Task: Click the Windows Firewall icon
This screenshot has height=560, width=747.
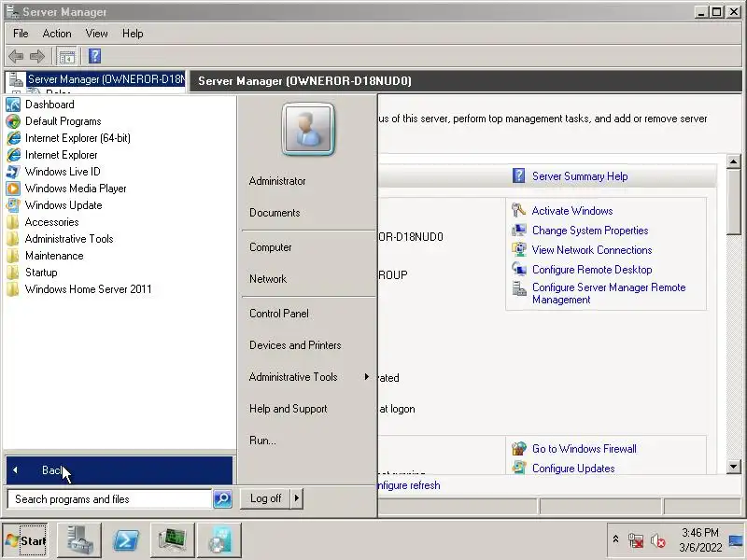Action: tap(519, 449)
